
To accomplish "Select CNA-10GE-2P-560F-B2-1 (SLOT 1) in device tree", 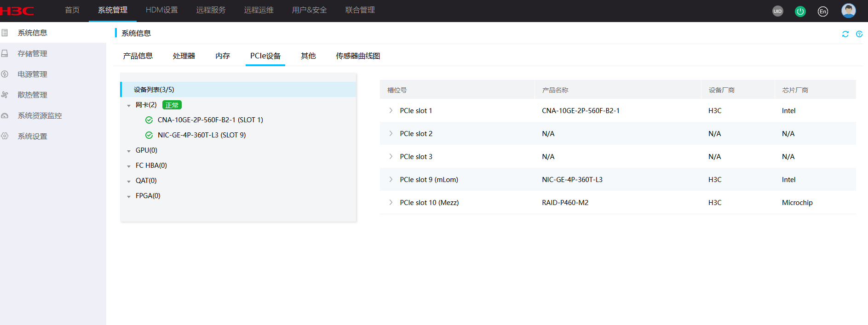I will (210, 120).
